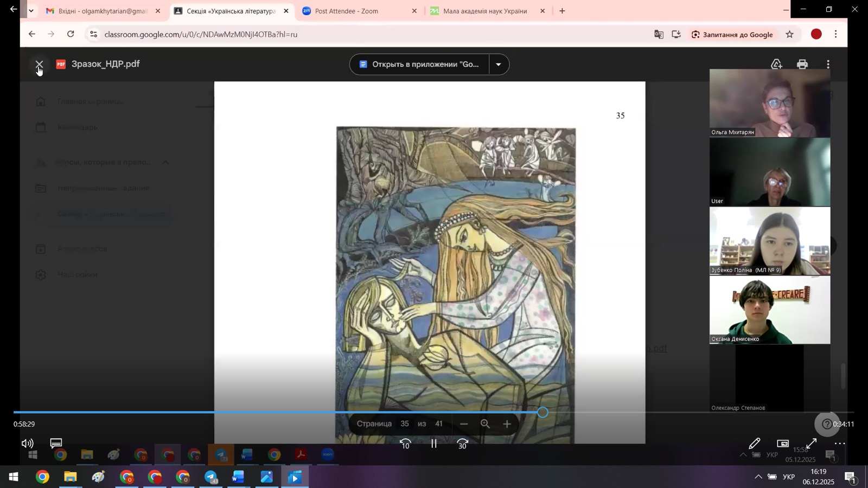Switch to Мала академія наук України tab
The width and height of the screenshot is (868, 488).
[x=484, y=11]
